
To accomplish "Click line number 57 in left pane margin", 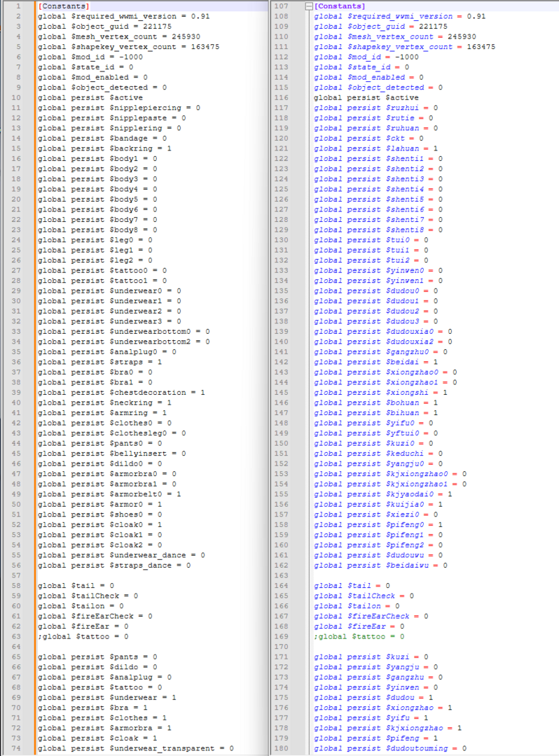I will (x=16, y=575).
